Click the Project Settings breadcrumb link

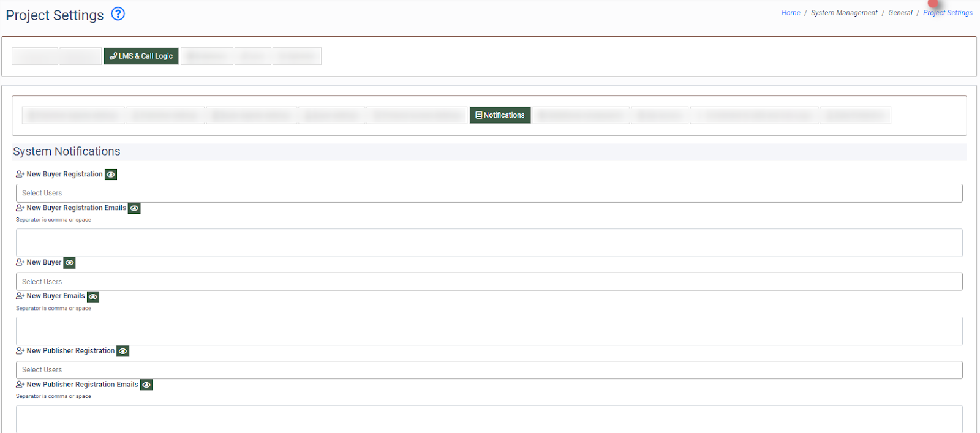coord(948,13)
